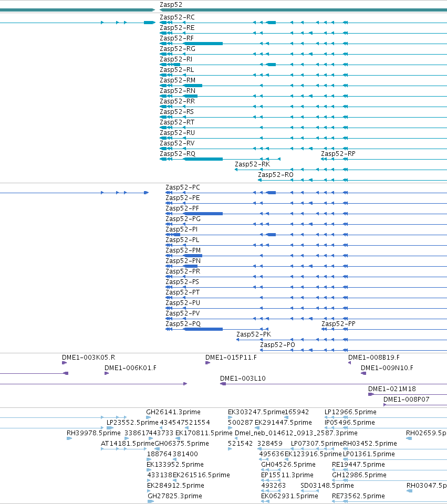The height and width of the screenshot is (504, 447).
Task: Select the Zasp52-PM protein label
Action: pyautogui.click(x=183, y=250)
